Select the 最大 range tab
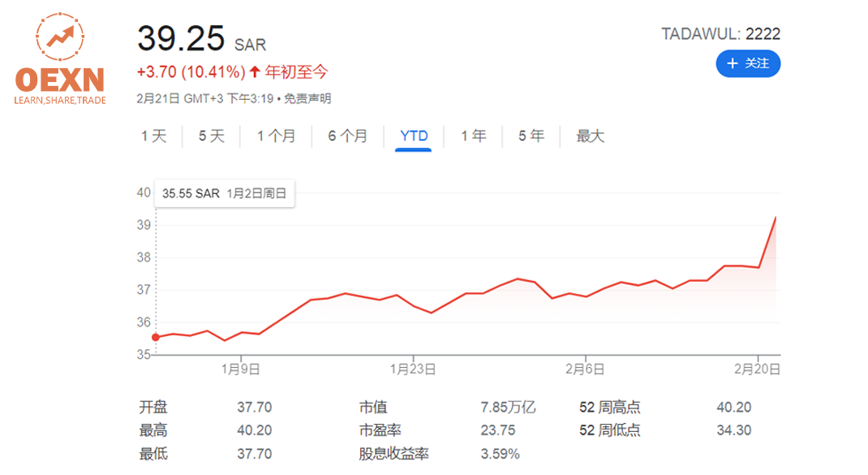Screen dimensions: 868x475 pyautogui.click(x=590, y=136)
